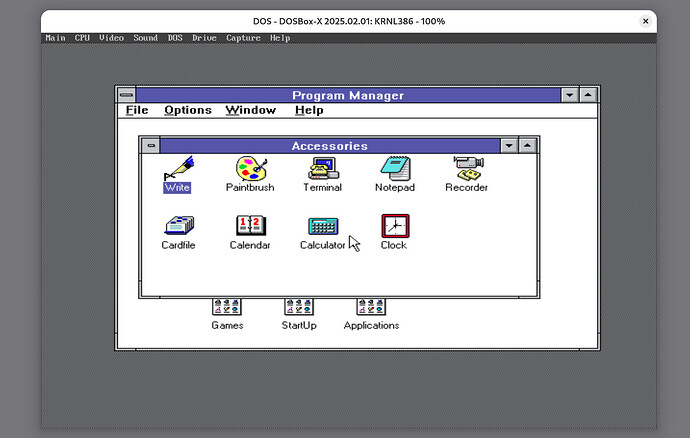
Task: Select the Paintbrush palette icon
Action: pyautogui.click(x=251, y=168)
